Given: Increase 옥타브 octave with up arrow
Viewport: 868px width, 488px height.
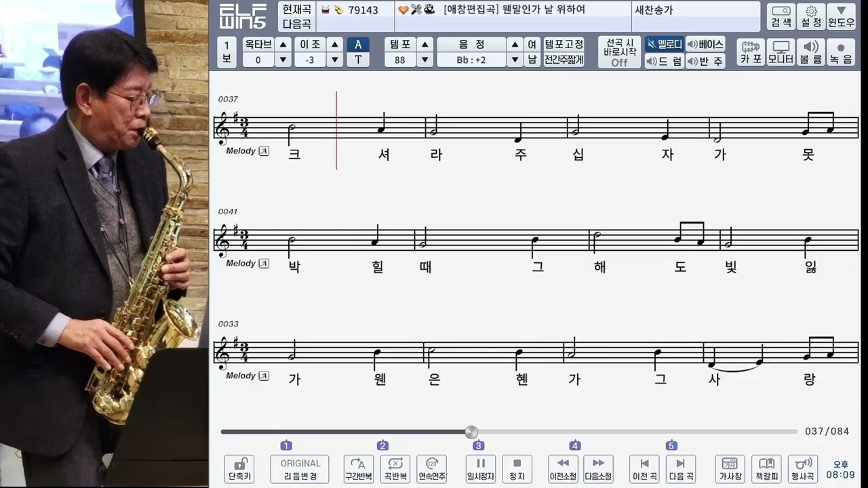Looking at the screenshot, I should pos(283,44).
